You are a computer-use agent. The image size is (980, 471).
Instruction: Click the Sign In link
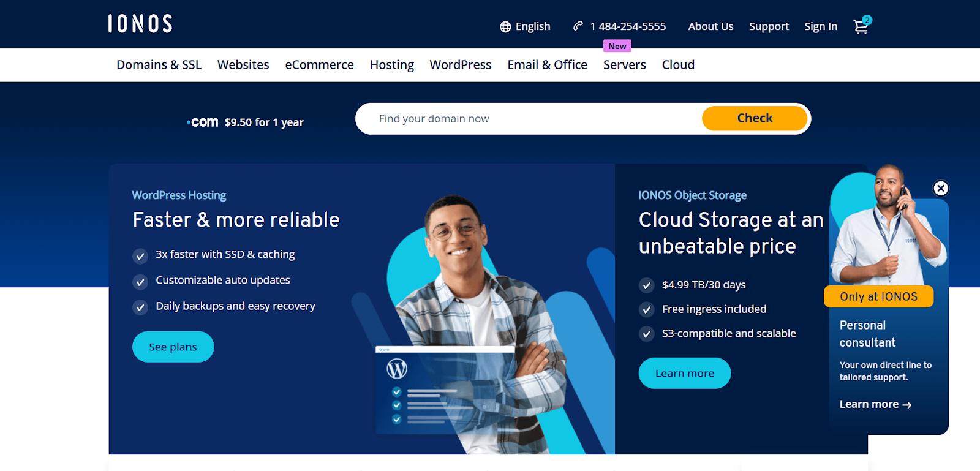821,26
